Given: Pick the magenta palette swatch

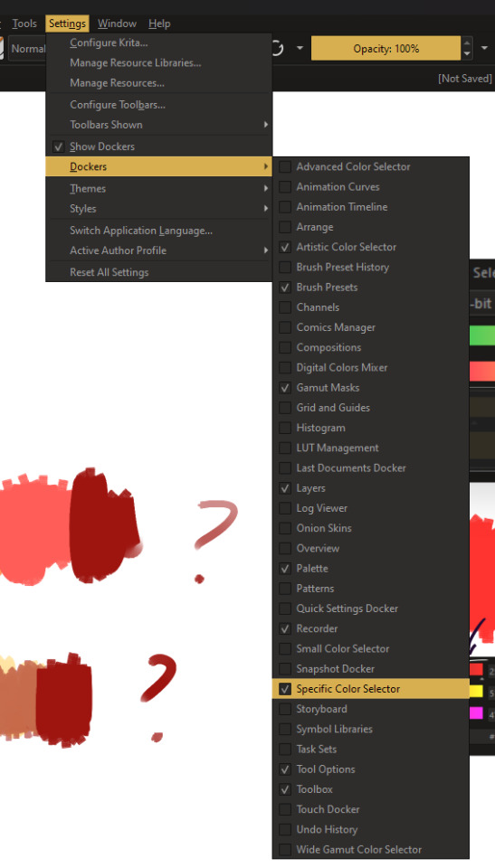Looking at the screenshot, I should tap(476, 713).
